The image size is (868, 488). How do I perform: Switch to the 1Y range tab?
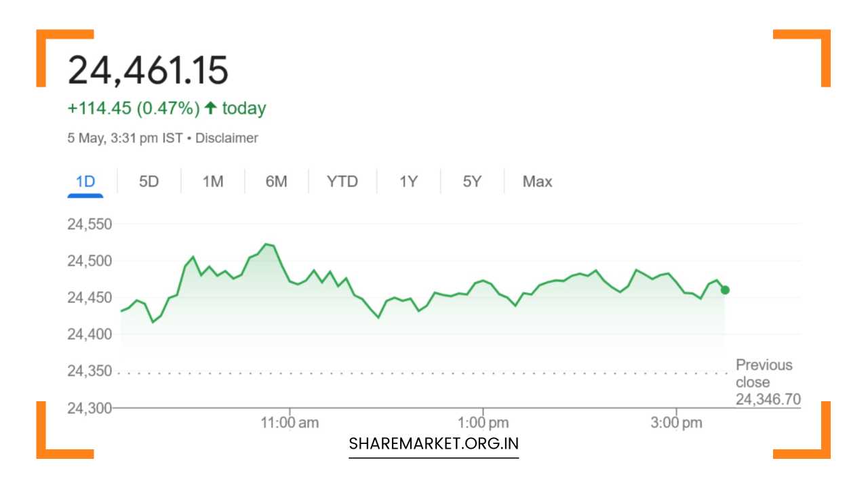[408, 182]
